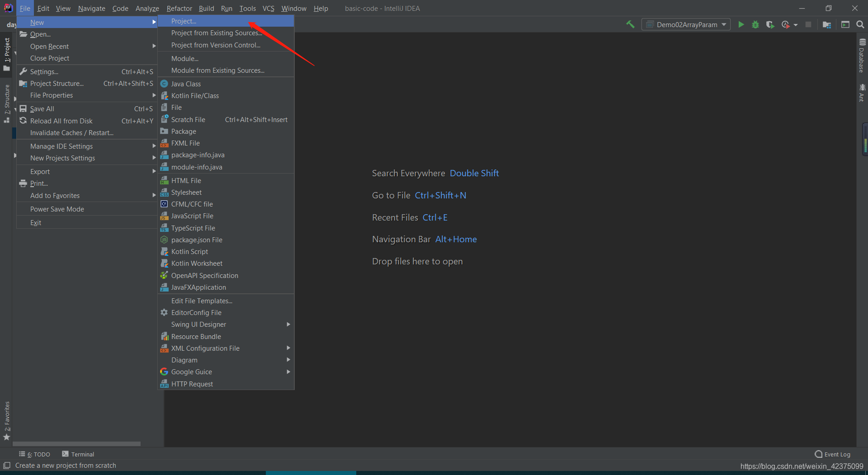
Task: Select FXML File entry
Action: (226, 143)
